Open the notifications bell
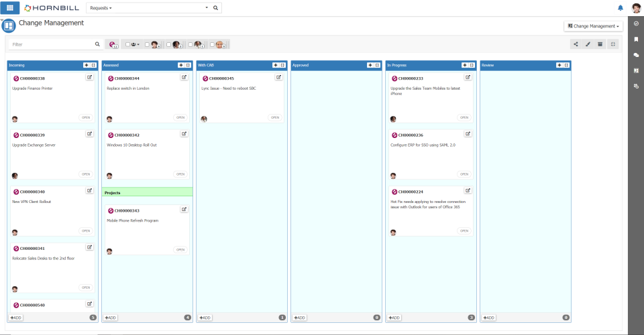644x335 pixels. point(620,8)
